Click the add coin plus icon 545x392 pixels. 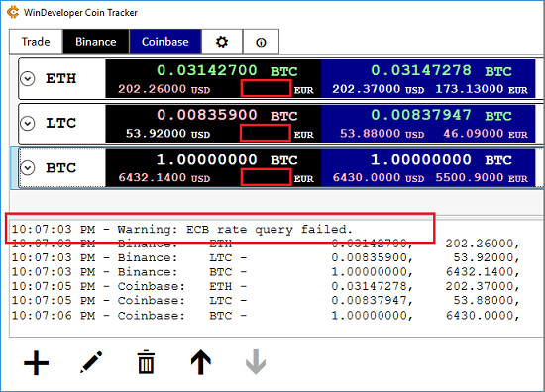pos(36,363)
